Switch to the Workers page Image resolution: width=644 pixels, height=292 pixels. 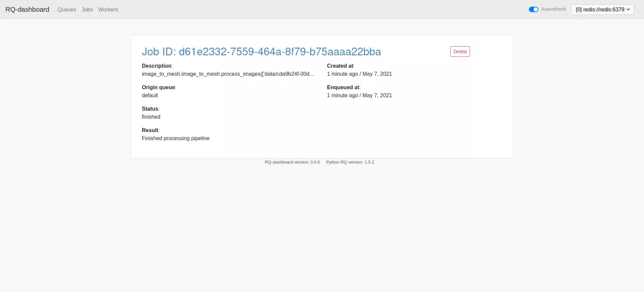pos(108,10)
